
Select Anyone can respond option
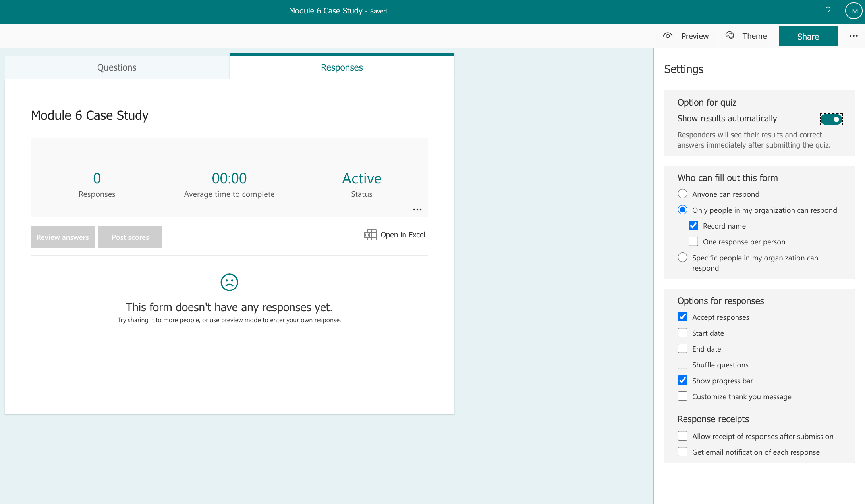[x=682, y=194]
